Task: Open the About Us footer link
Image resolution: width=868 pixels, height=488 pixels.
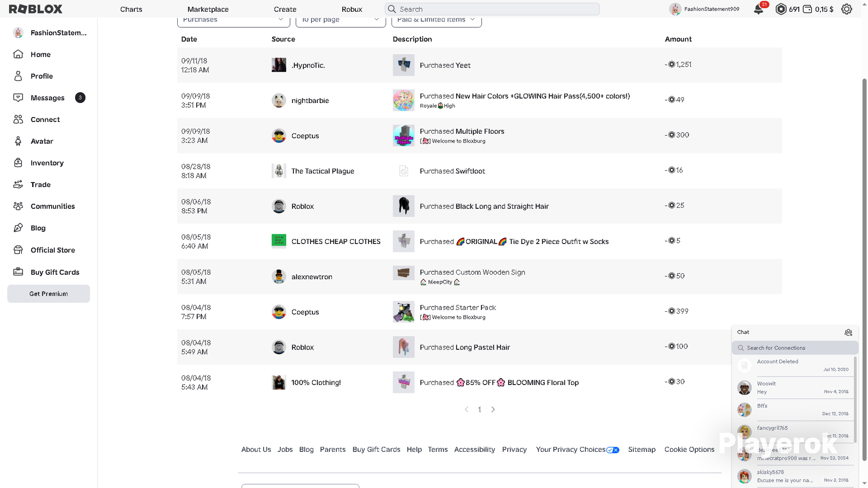Action: [256, 449]
